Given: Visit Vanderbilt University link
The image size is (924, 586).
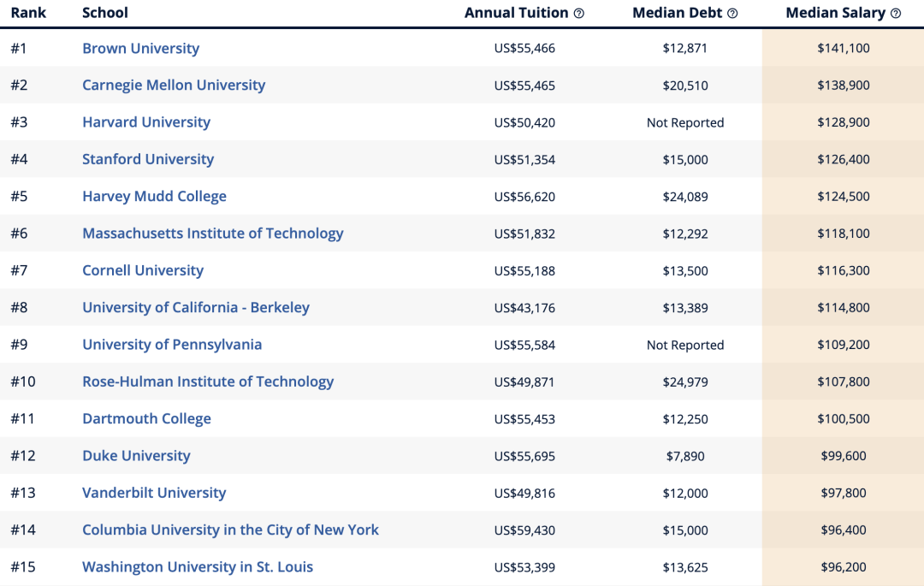Looking at the screenshot, I should tap(154, 494).
